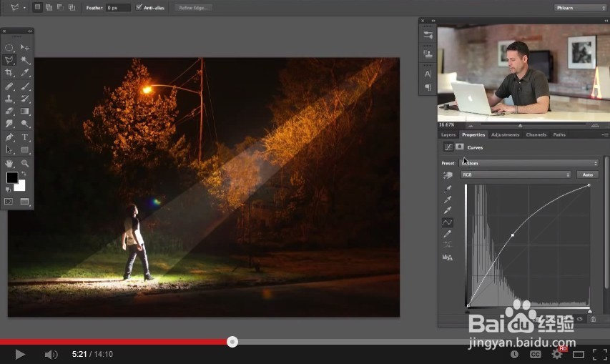610x364 pixels.
Task: Select the Dodge tool
Action: point(25,123)
